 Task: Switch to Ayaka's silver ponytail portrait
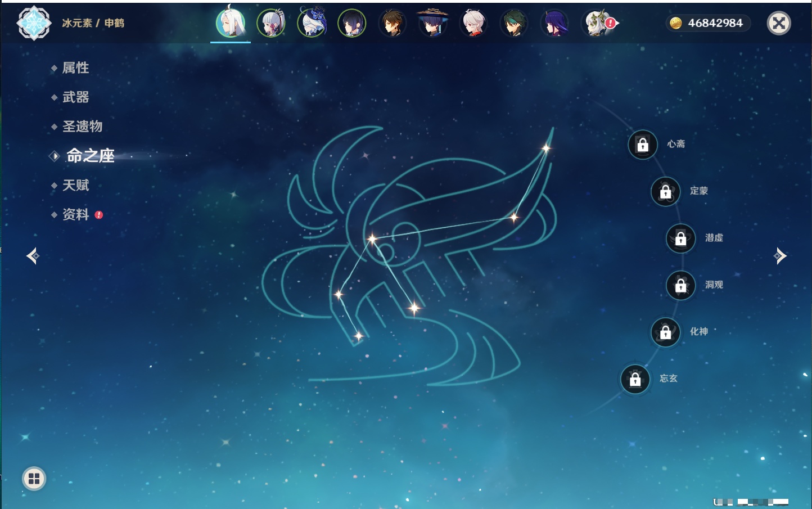(271, 23)
